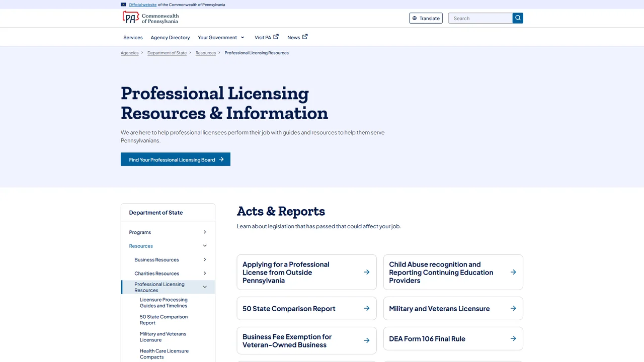Open Health Care Licensure Compacts sidebar item
The width and height of the screenshot is (644, 362).
(164, 354)
